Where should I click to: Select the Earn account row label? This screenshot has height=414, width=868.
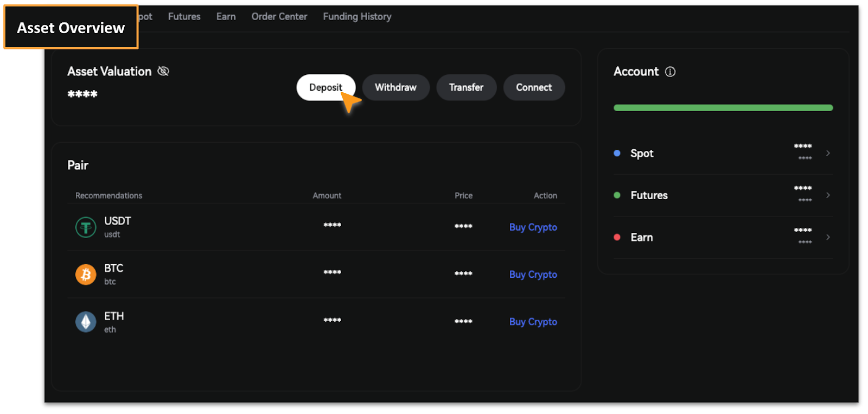tap(641, 238)
